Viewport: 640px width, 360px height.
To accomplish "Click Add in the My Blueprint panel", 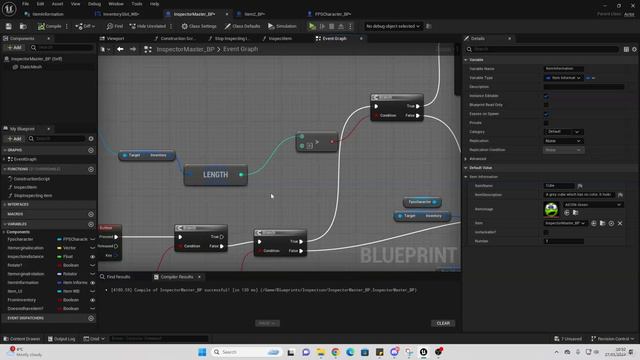I will pos(14,139).
